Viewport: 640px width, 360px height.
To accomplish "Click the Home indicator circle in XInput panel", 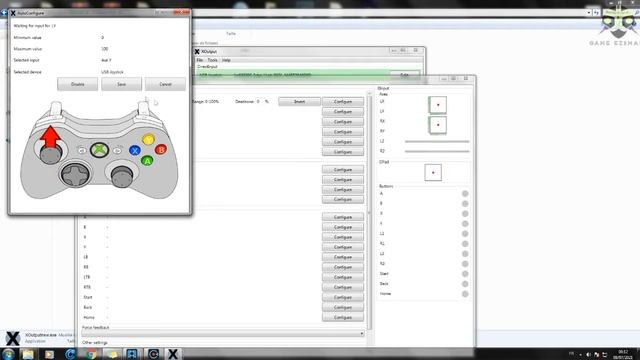I will point(465,294).
